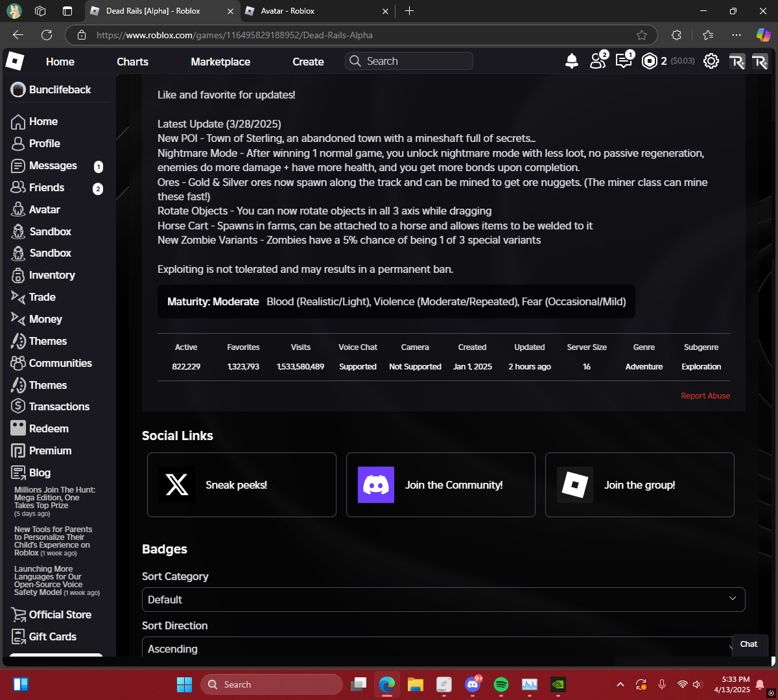778x700 pixels.
Task: Click the Roblox group icon
Action: tap(575, 485)
